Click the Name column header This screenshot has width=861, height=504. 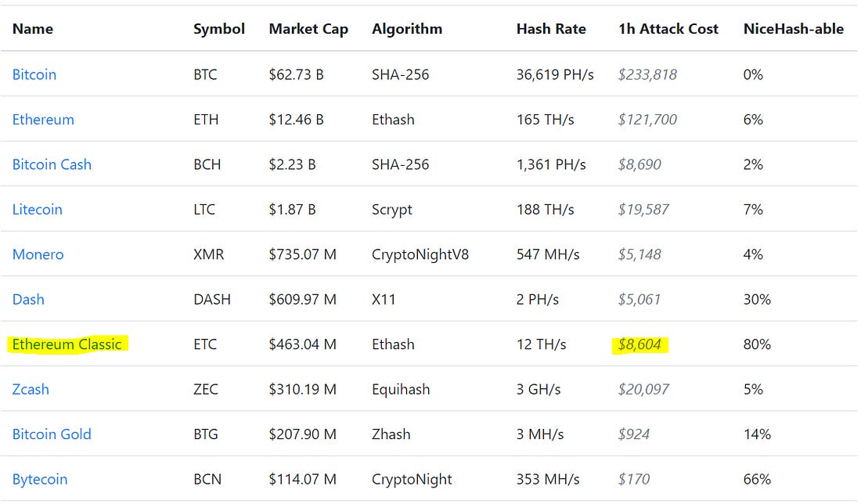[x=33, y=29]
